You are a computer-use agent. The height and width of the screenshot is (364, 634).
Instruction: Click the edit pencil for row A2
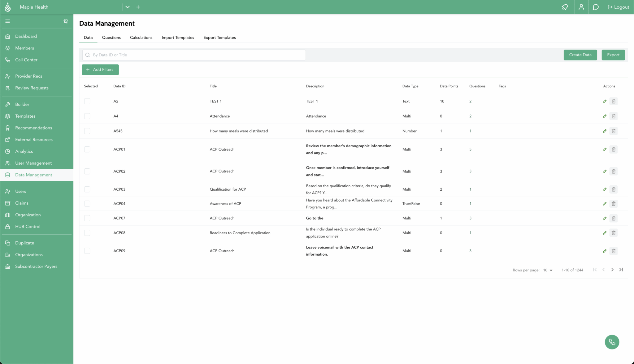coord(605,101)
